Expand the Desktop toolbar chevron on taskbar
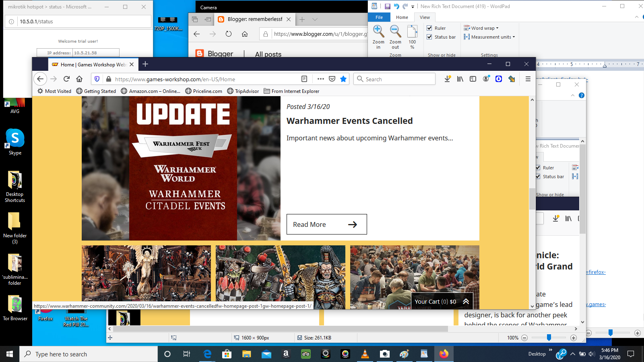This screenshot has height=362, width=644. [550, 350]
